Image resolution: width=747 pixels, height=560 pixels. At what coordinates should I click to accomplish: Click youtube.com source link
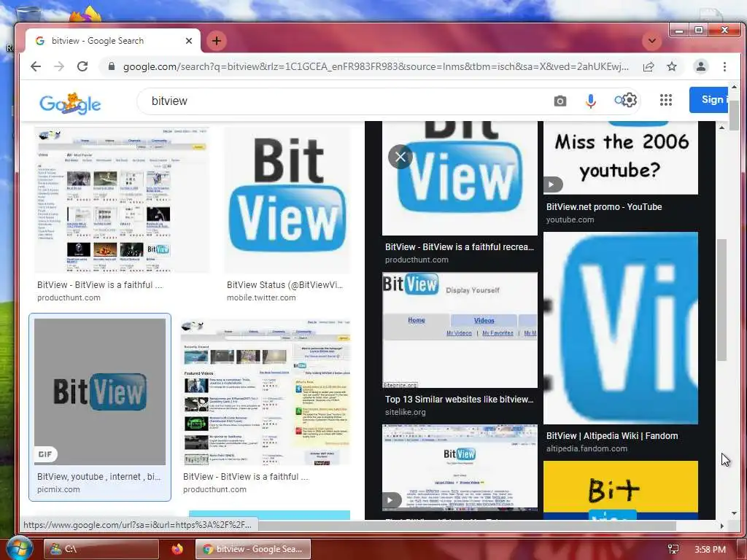pos(570,219)
